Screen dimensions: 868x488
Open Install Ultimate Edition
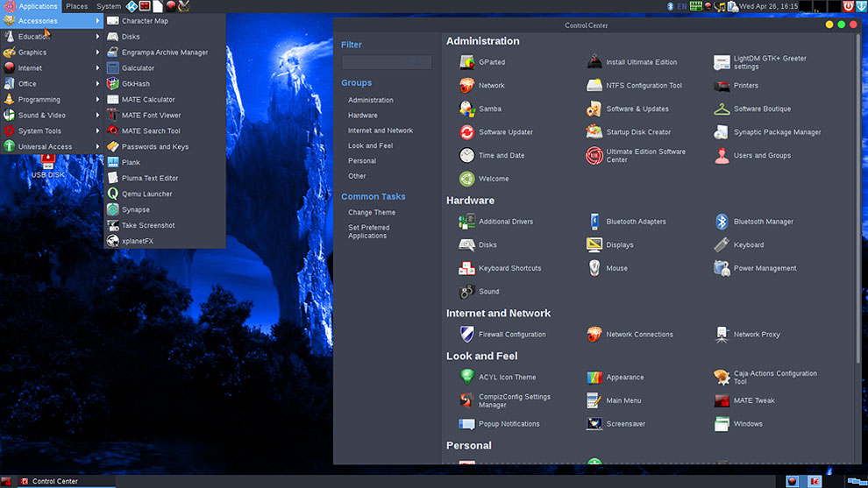631,62
